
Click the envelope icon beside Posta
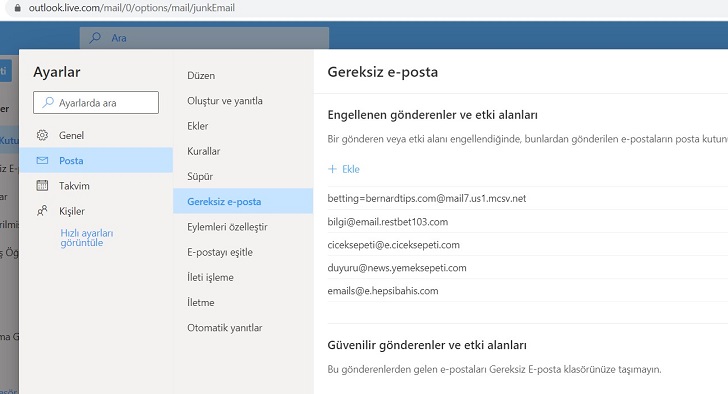[x=42, y=160]
